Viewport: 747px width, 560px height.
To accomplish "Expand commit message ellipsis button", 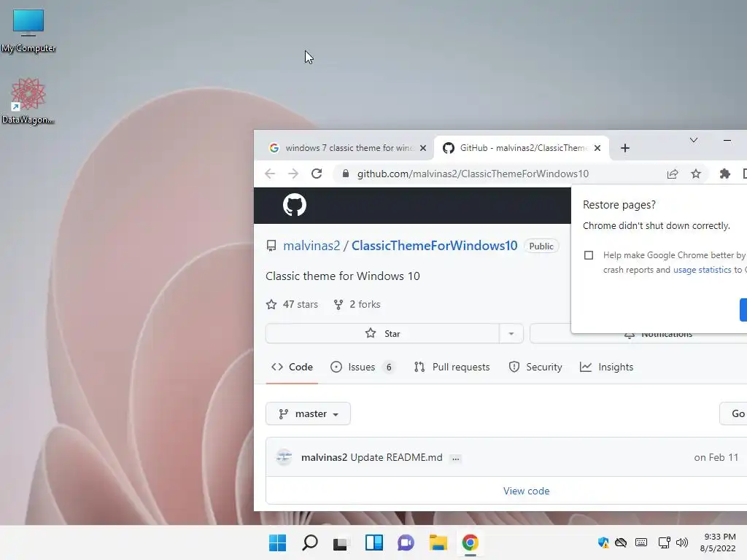I will pos(456,458).
